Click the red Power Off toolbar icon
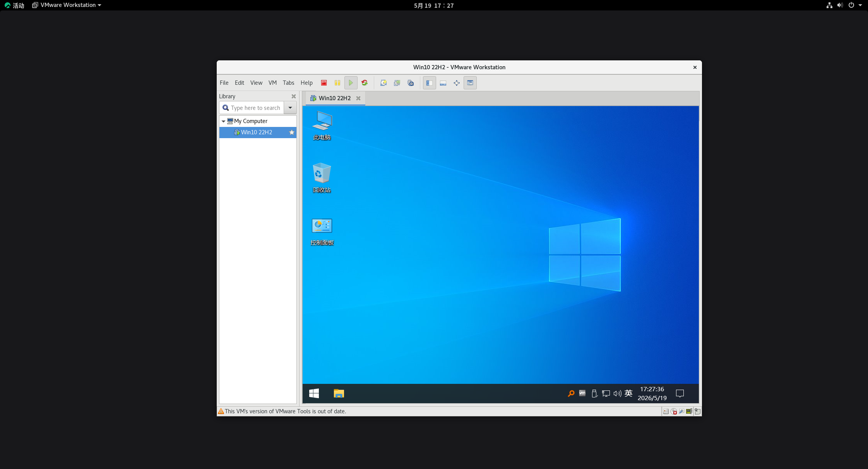 324,83
